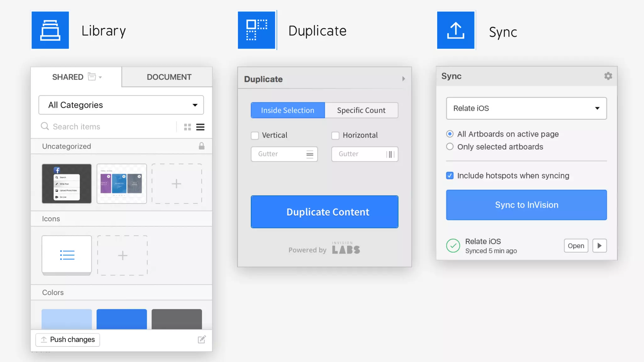
Task: Click the horizontal lines gutter icon
Action: coord(310,154)
